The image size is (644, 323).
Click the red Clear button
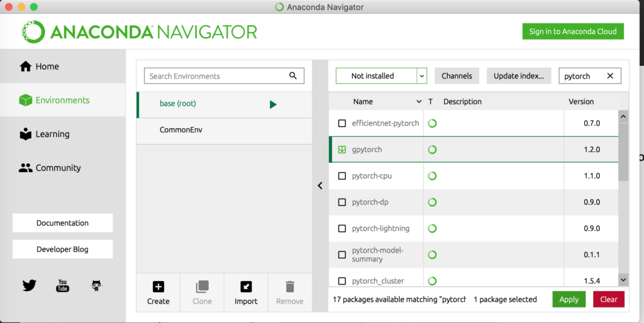point(609,299)
